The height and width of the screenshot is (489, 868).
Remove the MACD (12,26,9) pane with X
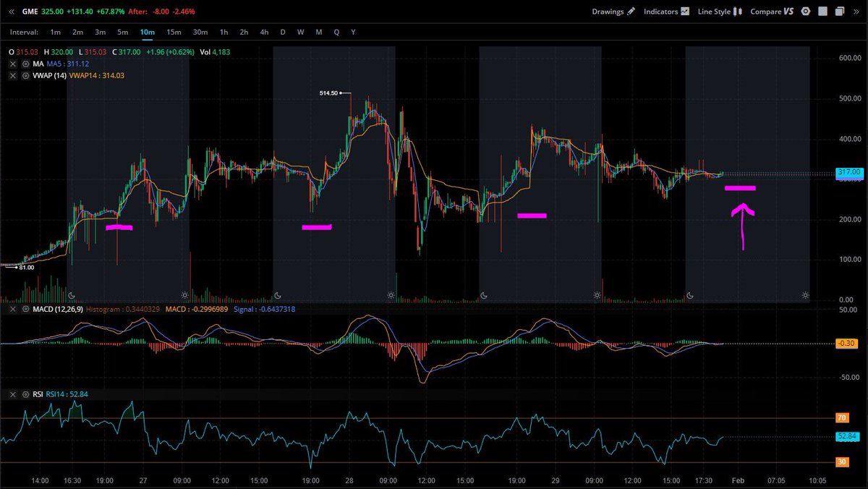pyautogui.click(x=12, y=309)
